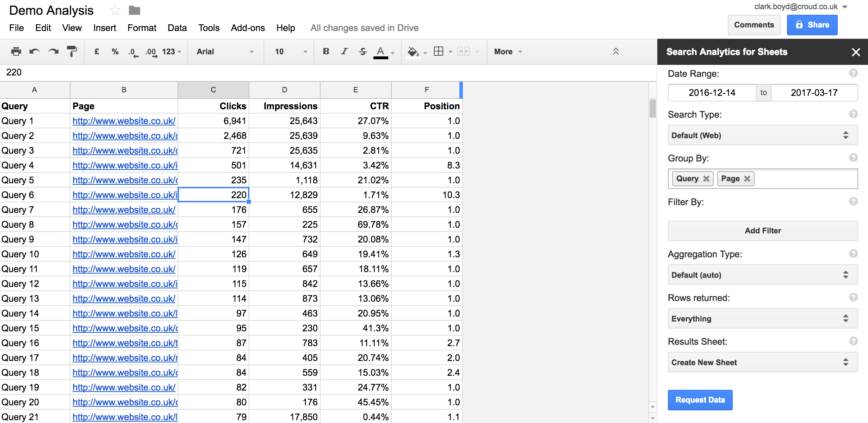868x423 pixels.
Task: Click the undo arrow icon
Action: 35,52
